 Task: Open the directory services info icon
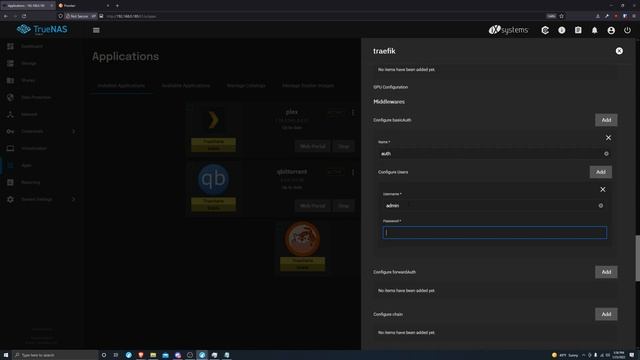click(562, 30)
